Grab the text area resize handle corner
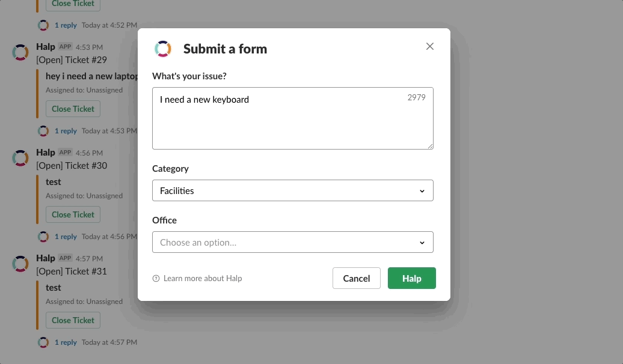This screenshot has width=623, height=364. (431, 147)
